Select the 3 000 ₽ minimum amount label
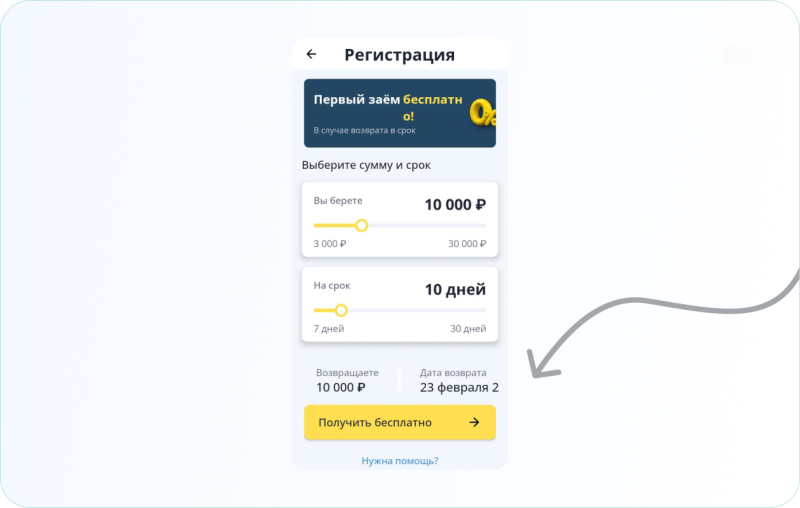800x508 pixels. pyautogui.click(x=330, y=244)
